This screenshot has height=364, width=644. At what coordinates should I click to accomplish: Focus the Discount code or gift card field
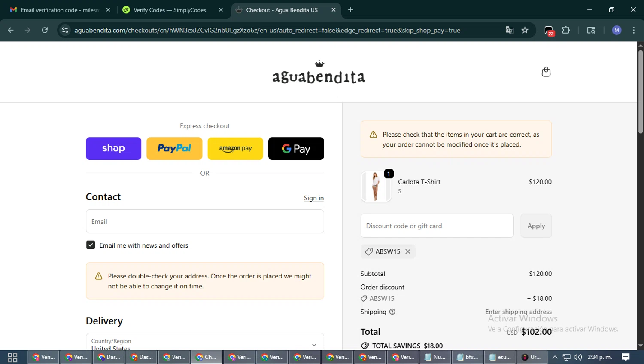click(x=437, y=226)
